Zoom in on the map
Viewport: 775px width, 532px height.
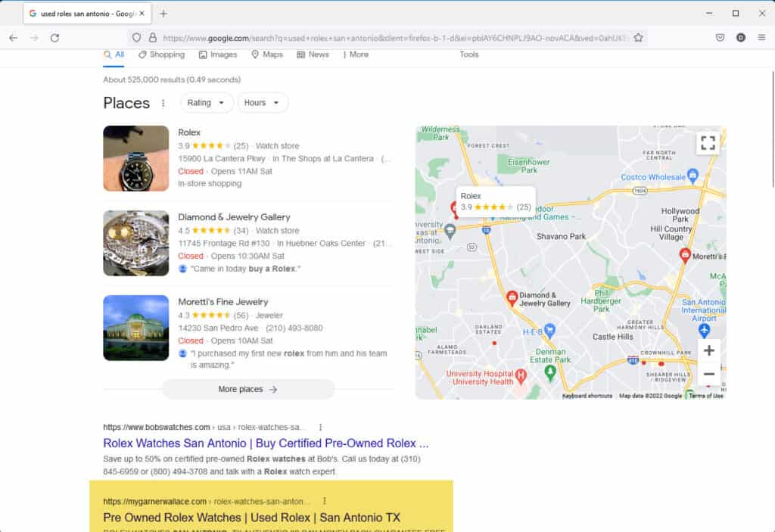click(x=708, y=350)
